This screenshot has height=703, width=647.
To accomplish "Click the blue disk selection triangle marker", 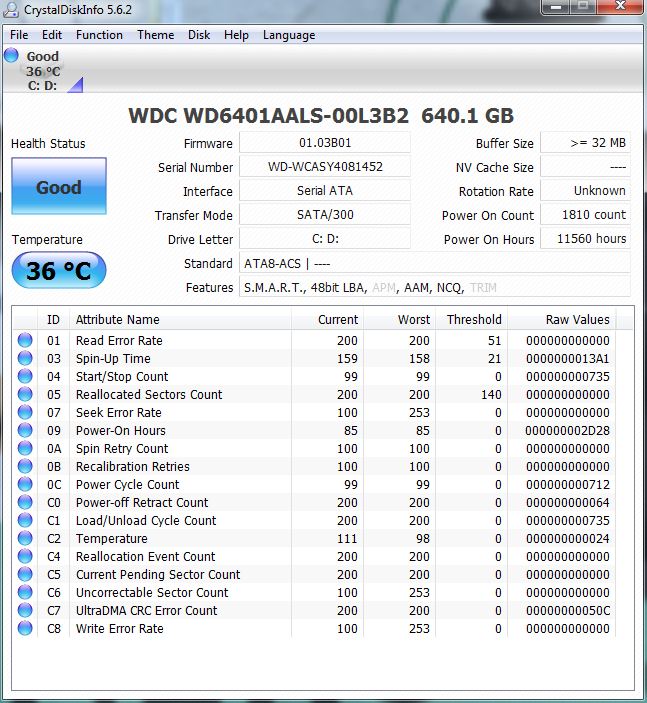I will [76, 85].
